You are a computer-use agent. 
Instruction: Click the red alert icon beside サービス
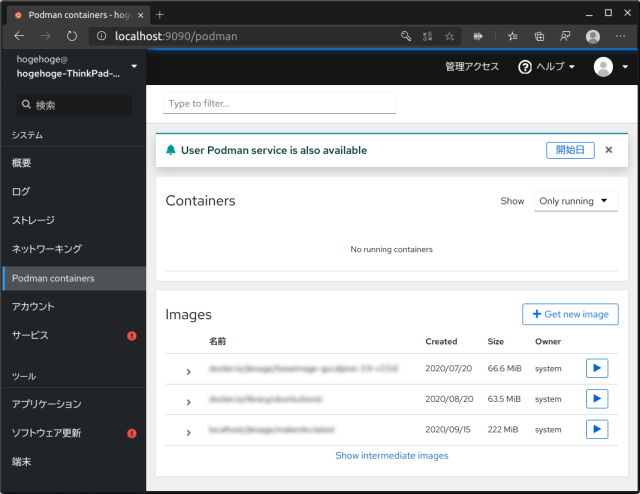click(132, 336)
